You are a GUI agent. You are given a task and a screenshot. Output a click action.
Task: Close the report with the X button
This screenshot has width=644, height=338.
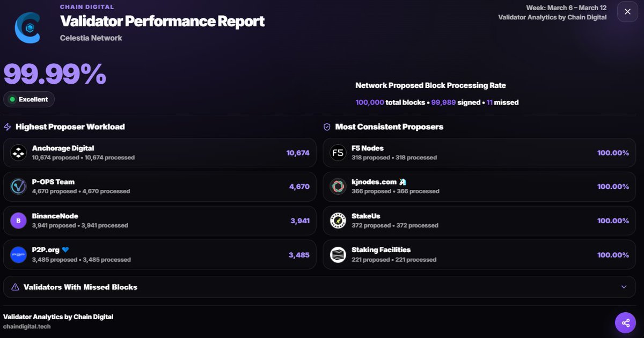click(x=627, y=12)
